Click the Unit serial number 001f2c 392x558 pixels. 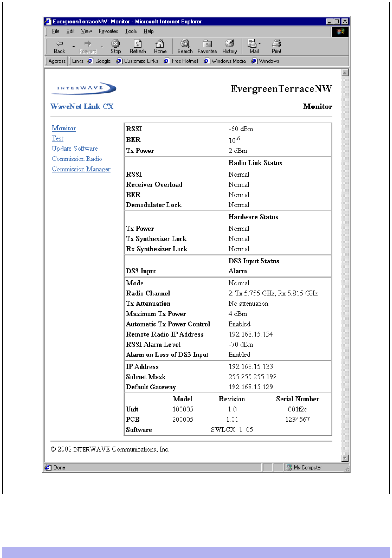(x=298, y=409)
